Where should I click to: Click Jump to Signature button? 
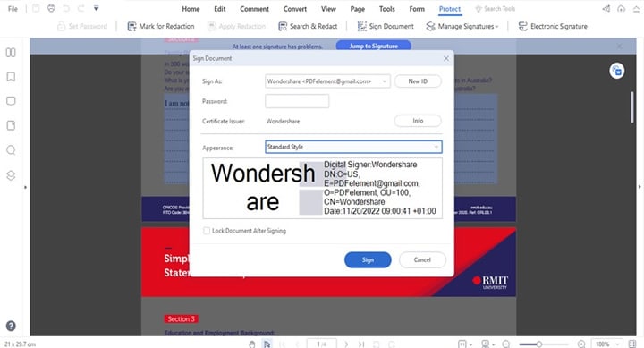point(373,46)
